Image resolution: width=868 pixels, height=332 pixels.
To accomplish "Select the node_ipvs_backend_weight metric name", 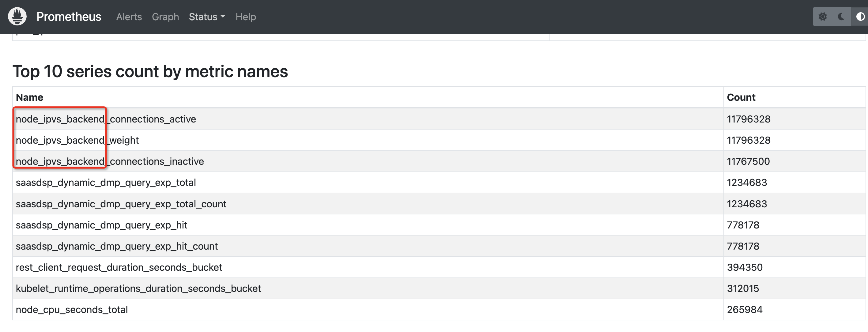I will (x=77, y=140).
